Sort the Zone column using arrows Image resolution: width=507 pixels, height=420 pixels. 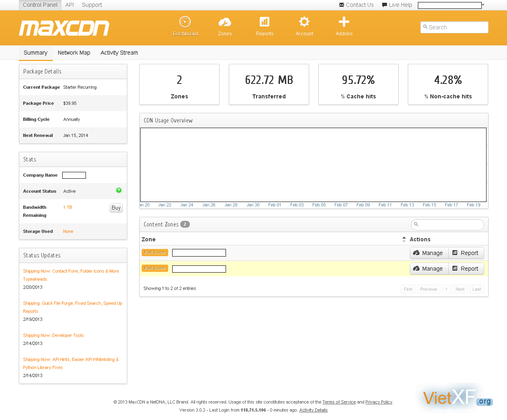pos(404,239)
